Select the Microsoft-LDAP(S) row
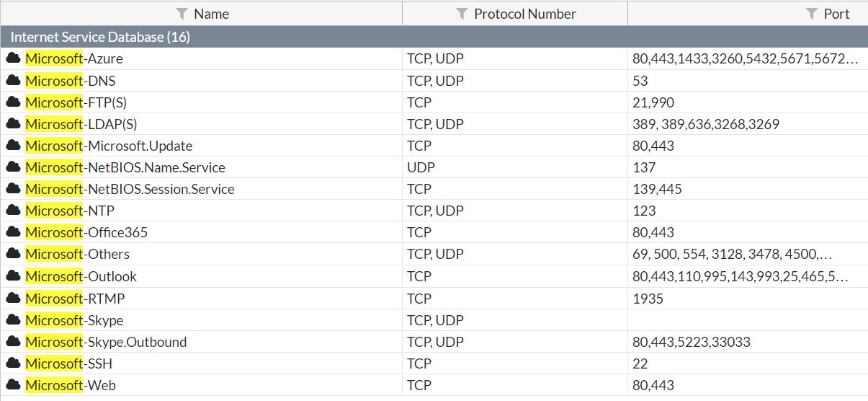Screen dimensions: 868x401 tap(434, 124)
